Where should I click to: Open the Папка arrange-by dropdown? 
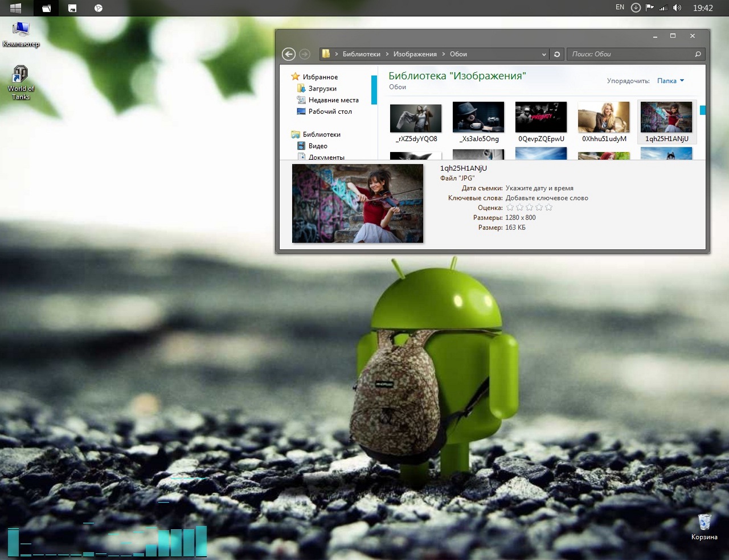coord(670,81)
